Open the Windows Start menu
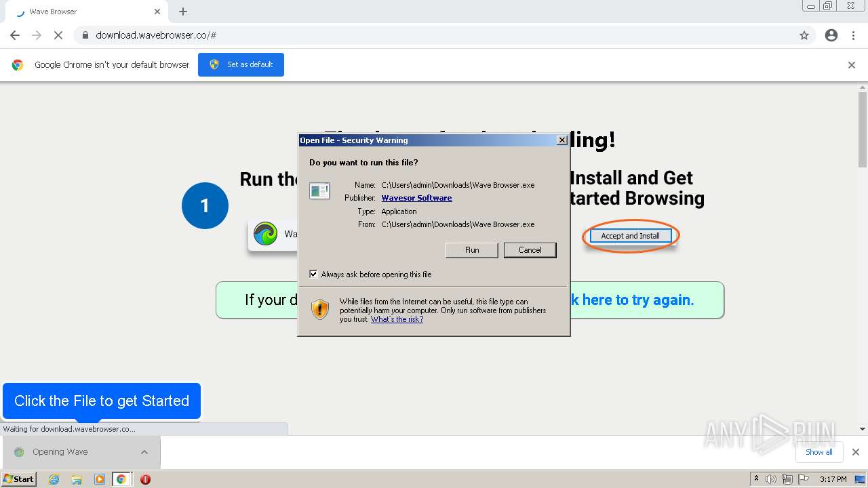The image size is (868, 488). tap(19, 479)
